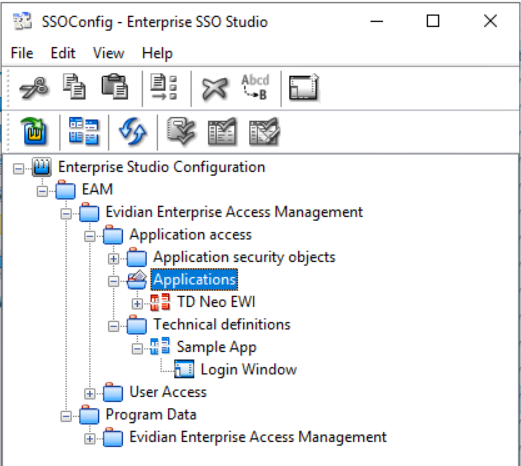Click the Copy toolbar icon
Screen dimensions: 521x466
click(74, 87)
